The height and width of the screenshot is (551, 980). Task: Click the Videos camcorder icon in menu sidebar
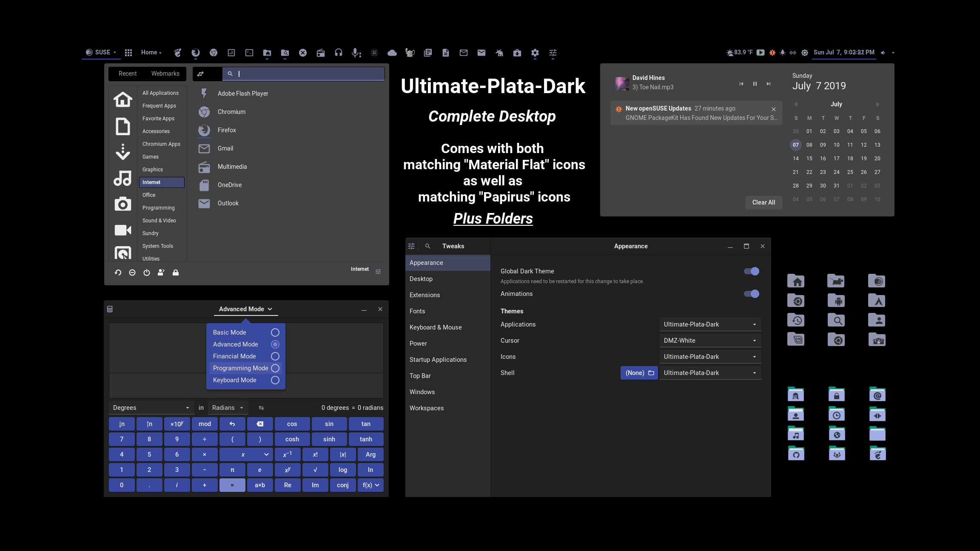(x=123, y=230)
